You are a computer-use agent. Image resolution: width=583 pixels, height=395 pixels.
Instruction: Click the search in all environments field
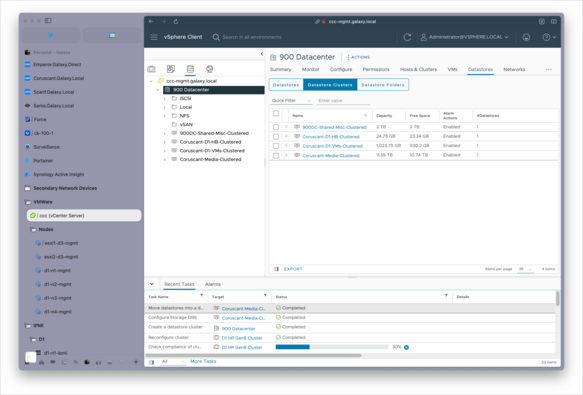252,37
